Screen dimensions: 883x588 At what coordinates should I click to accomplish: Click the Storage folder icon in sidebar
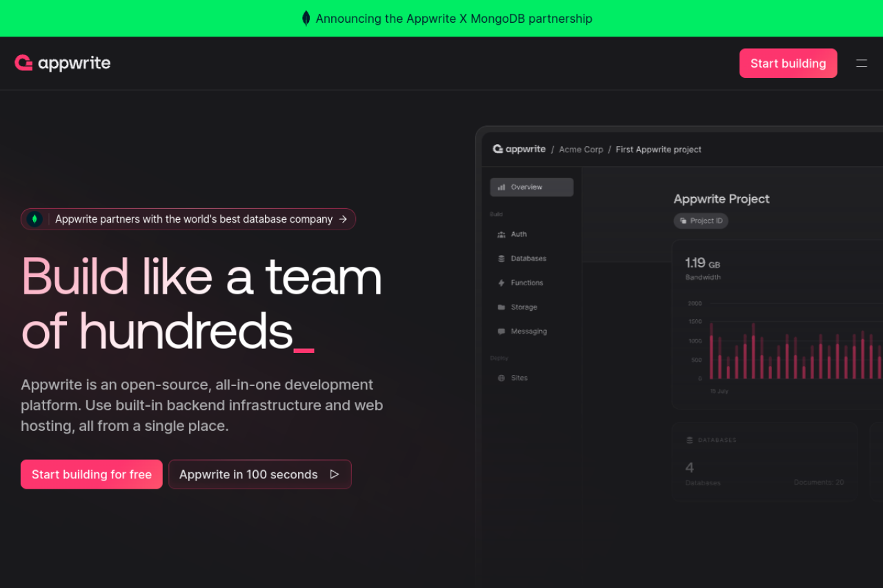click(x=502, y=307)
